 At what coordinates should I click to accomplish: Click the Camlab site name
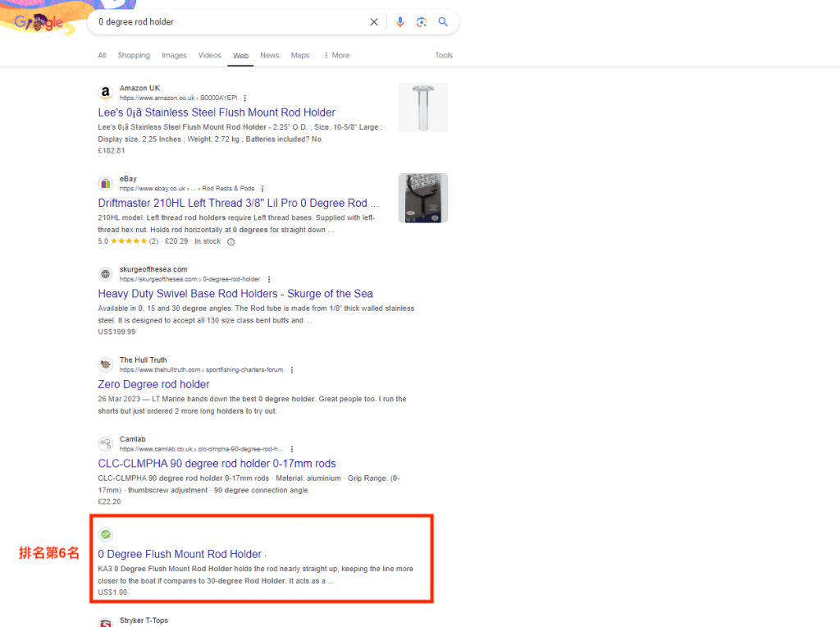pyautogui.click(x=132, y=439)
